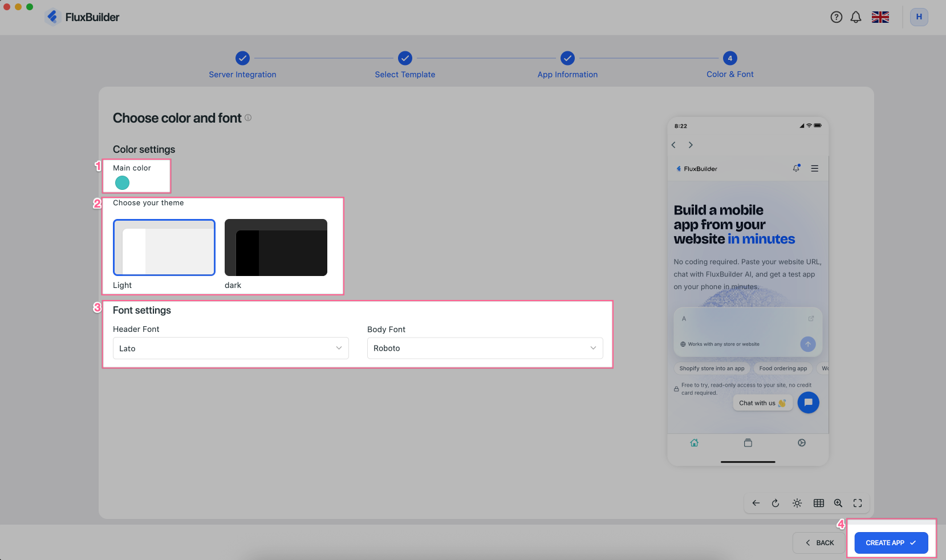The height and width of the screenshot is (560, 946).
Task: Choose the Shopify store into an app chip
Action: pos(712,368)
